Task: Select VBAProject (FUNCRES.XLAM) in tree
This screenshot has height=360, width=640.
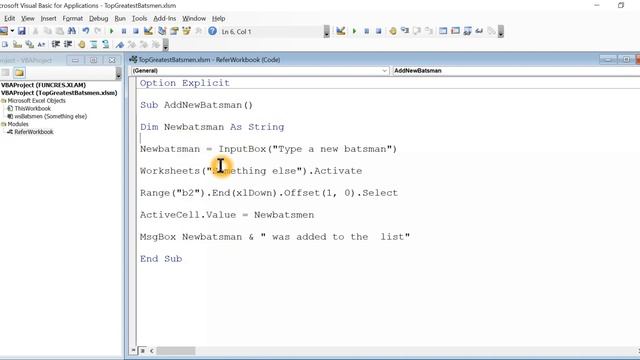Action: 43,85
